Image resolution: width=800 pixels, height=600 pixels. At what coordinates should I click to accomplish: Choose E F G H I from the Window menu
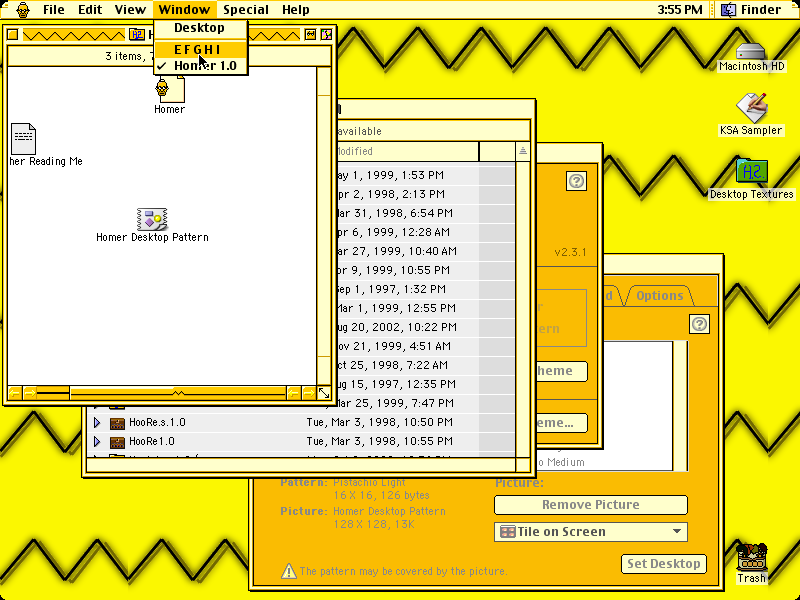click(x=201, y=49)
